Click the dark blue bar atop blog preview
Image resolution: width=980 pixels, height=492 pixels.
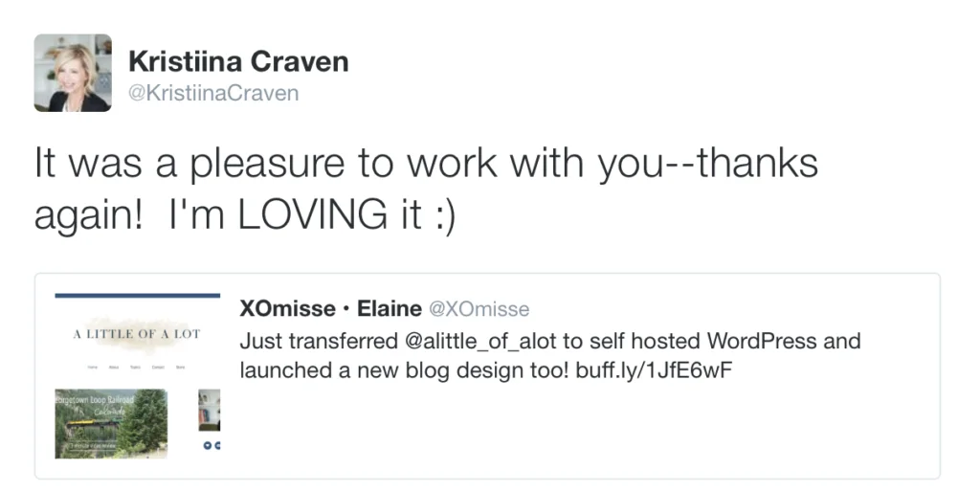(x=138, y=296)
